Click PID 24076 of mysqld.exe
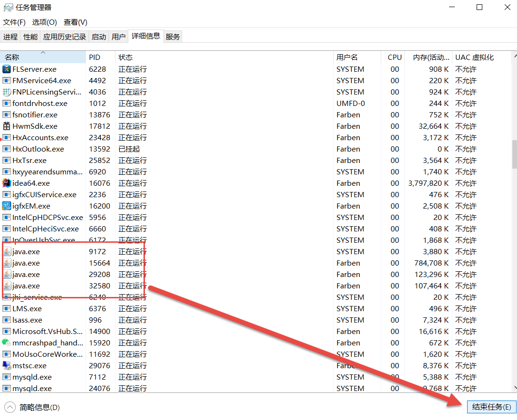 coord(100,388)
